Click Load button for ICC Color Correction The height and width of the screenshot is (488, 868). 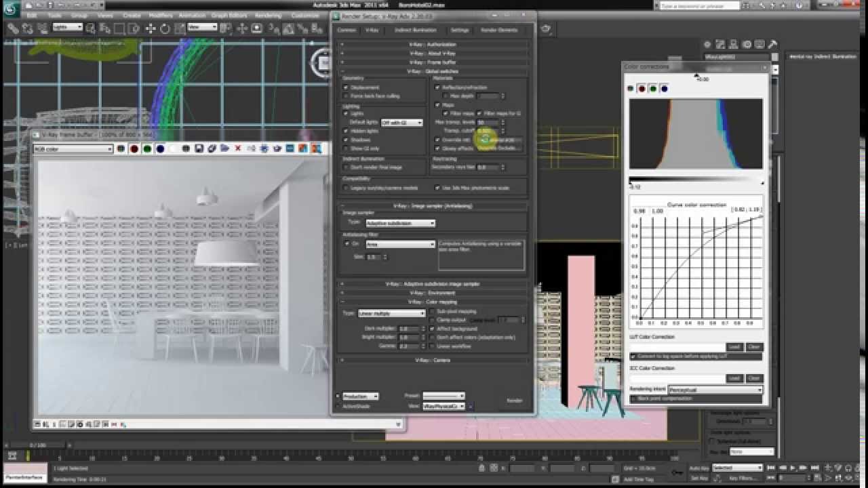[x=734, y=378]
